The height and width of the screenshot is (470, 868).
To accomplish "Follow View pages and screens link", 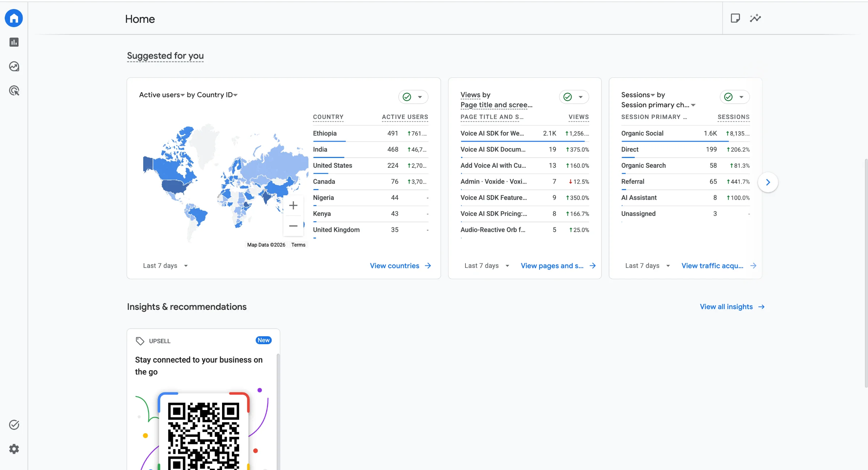I will pyautogui.click(x=552, y=266).
